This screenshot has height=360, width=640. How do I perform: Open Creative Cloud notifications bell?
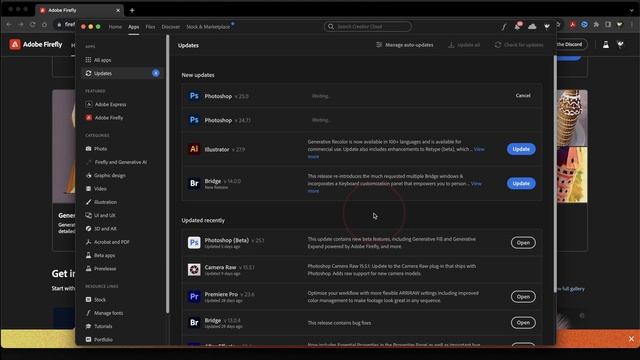tap(518, 27)
